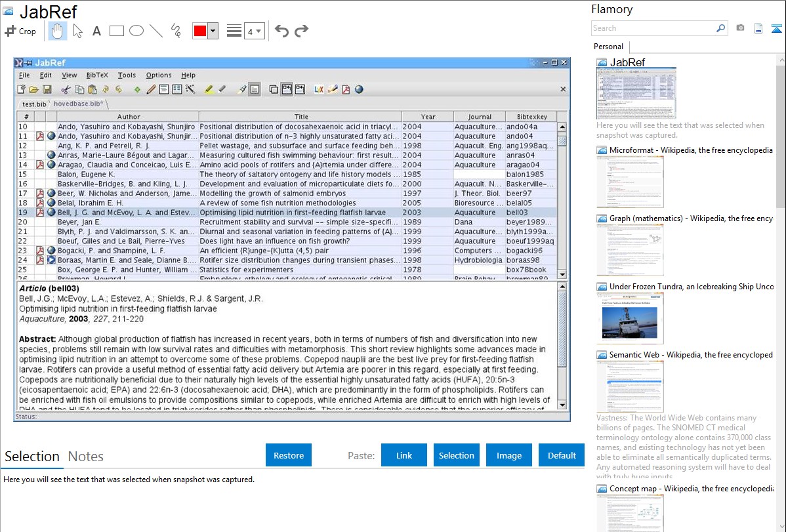The image size is (786, 532).
Task: Click Open database folder icon in JabRef
Action: [33, 89]
